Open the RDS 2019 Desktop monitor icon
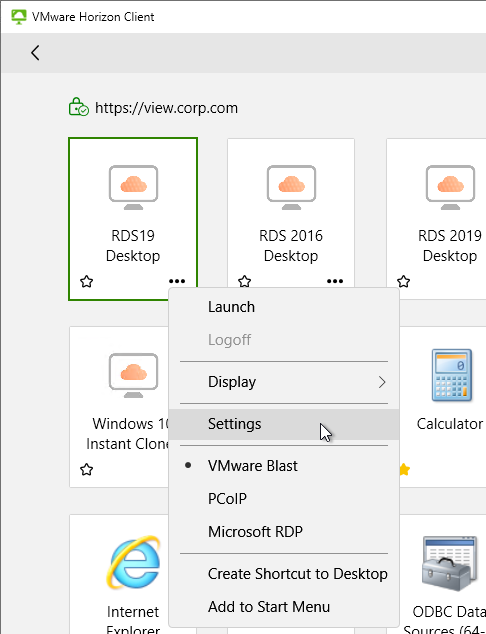The height and width of the screenshot is (634, 486). [450, 187]
